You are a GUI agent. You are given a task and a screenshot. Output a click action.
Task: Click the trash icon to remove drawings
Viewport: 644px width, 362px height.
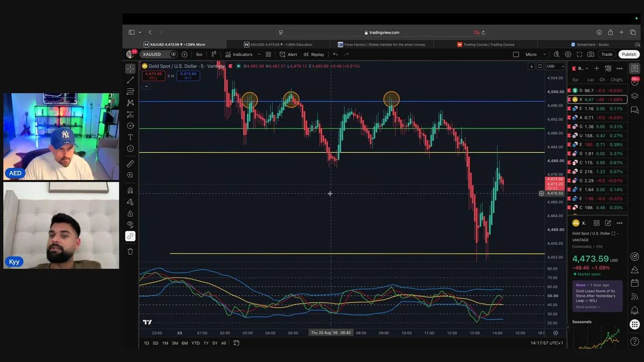point(130,251)
